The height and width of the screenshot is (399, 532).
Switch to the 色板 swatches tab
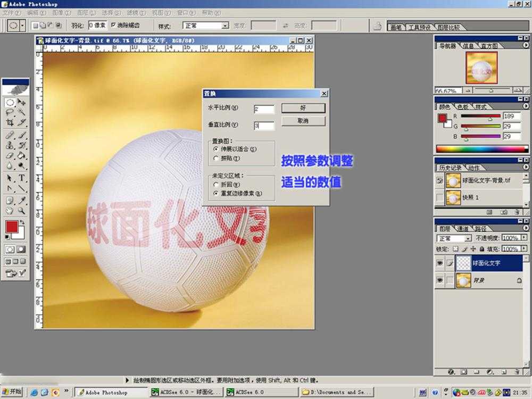pos(463,107)
